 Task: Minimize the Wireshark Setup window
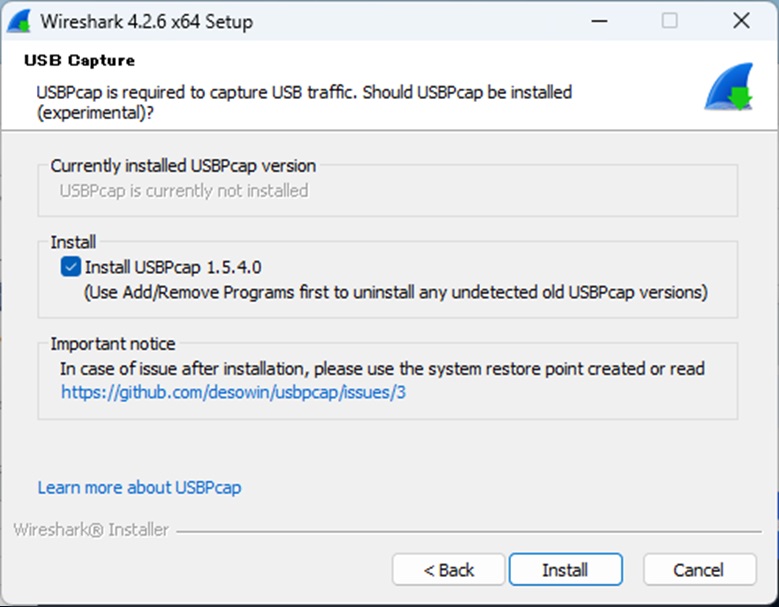point(598,21)
